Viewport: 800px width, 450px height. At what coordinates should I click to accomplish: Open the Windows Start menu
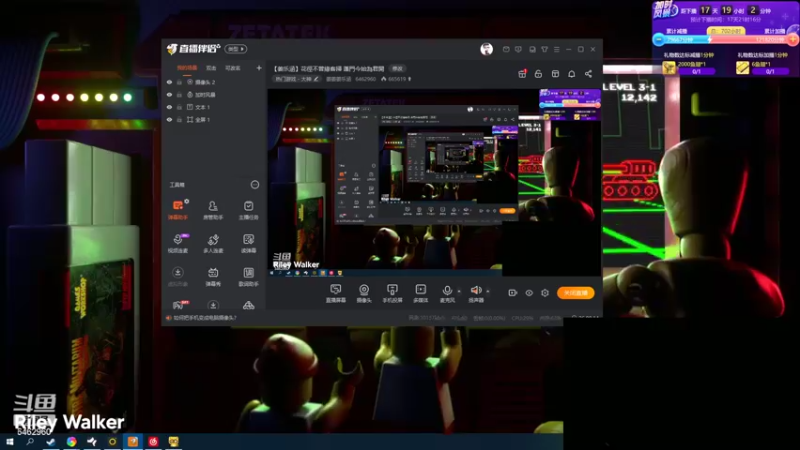click(10, 442)
